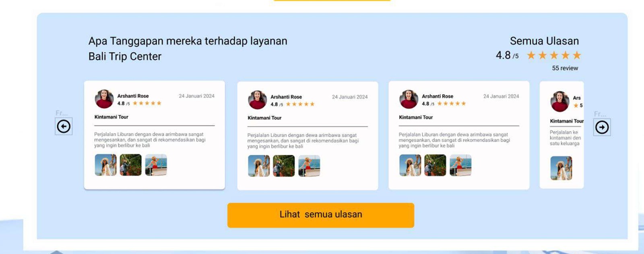
Task: Click the previous review left arrow icon
Action: (x=64, y=126)
